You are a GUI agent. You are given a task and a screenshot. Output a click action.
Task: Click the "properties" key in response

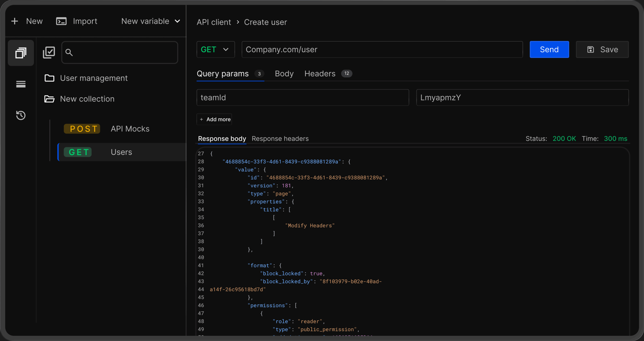tap(266, 202)
